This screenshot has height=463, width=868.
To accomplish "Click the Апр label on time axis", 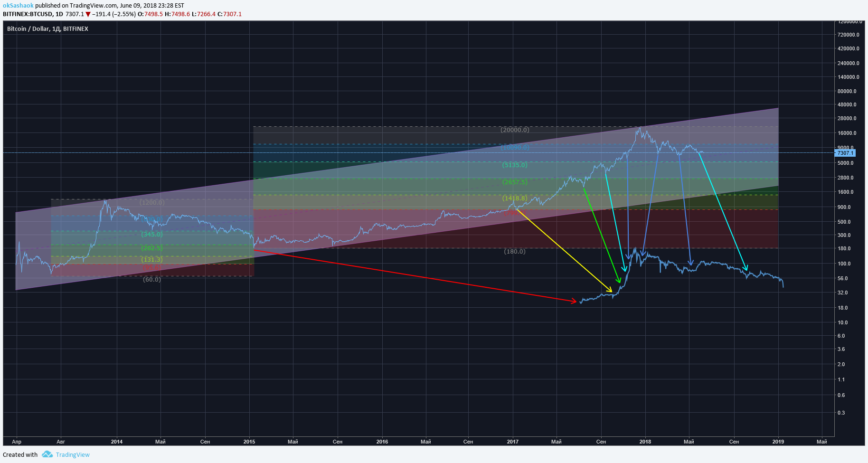I will (17, 442).
